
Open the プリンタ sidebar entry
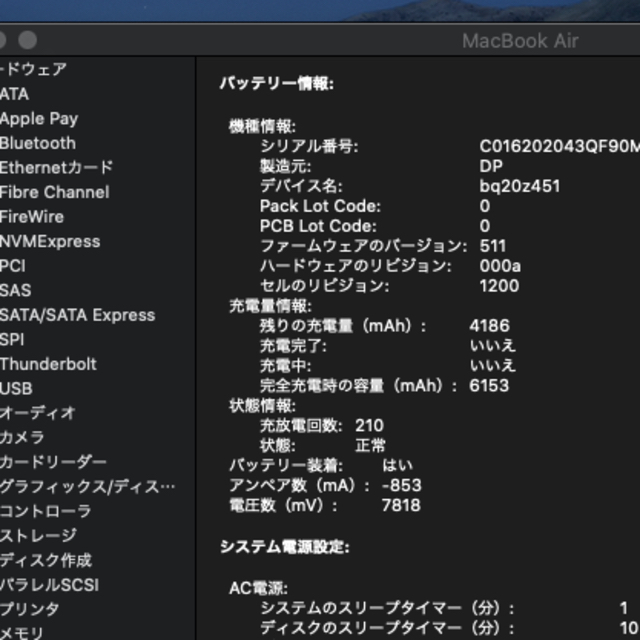pos(30,609)
